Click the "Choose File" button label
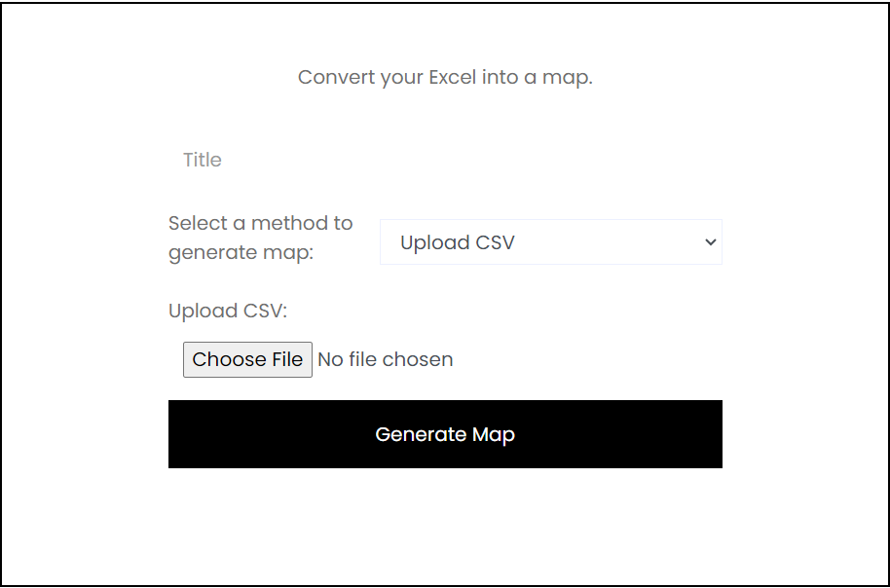Screen dimensions: 890x588 point(247,359)
